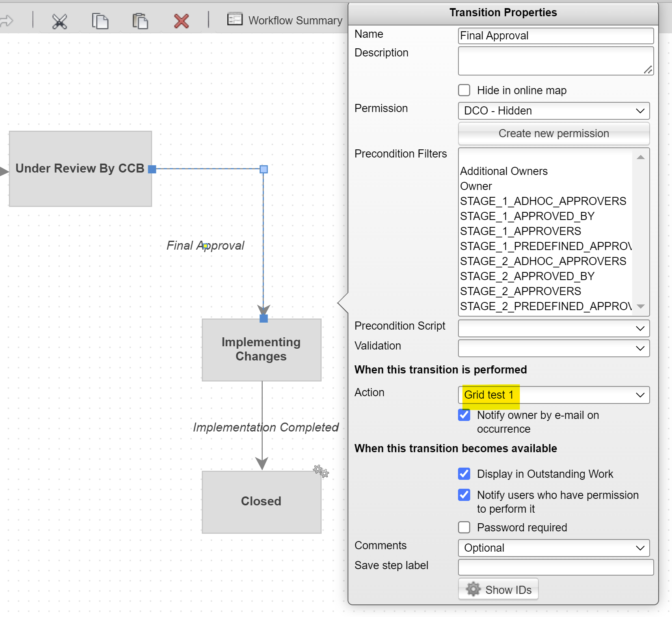This screenshot has height=617, width=672.
Task: Select STAGE_2_APPROVERS filter
Action: coord(545,291)
